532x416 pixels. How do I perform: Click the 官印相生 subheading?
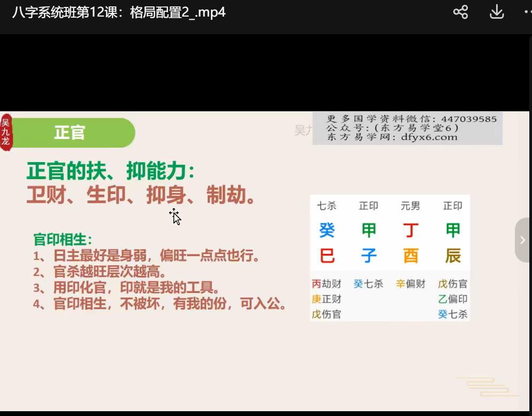point(63,239)
